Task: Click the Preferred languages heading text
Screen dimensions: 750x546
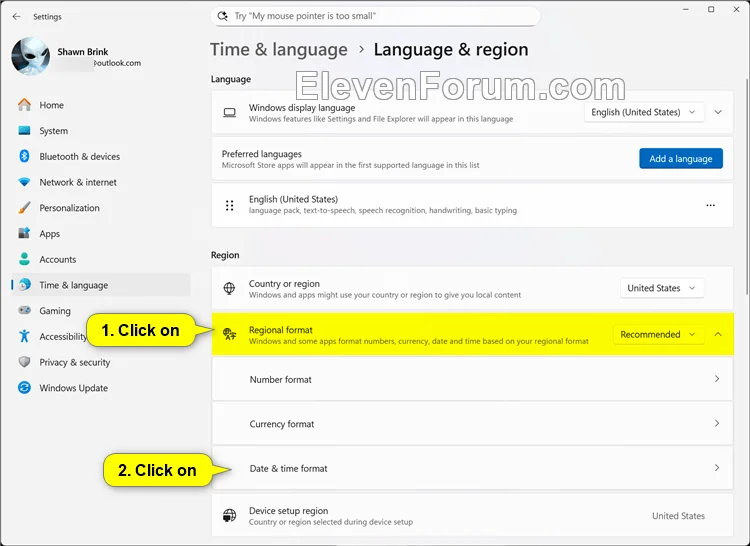Action: (262, 154)
